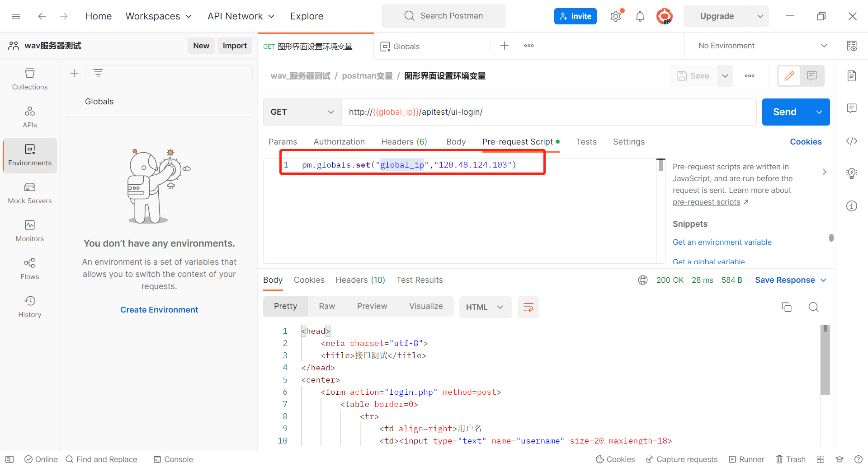The image size is (868, 467).
Task: Open Upgrade dropdown arrow
Action: pyautogui.click(x=760, y=16)
